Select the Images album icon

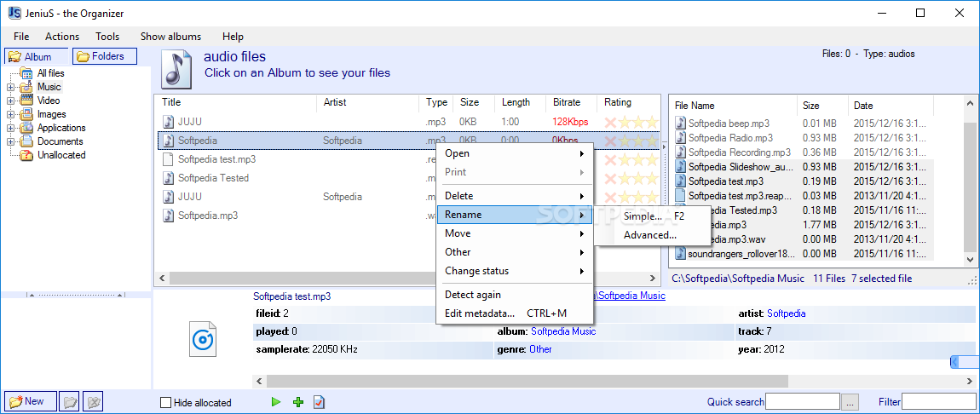(x=26, y=114)
